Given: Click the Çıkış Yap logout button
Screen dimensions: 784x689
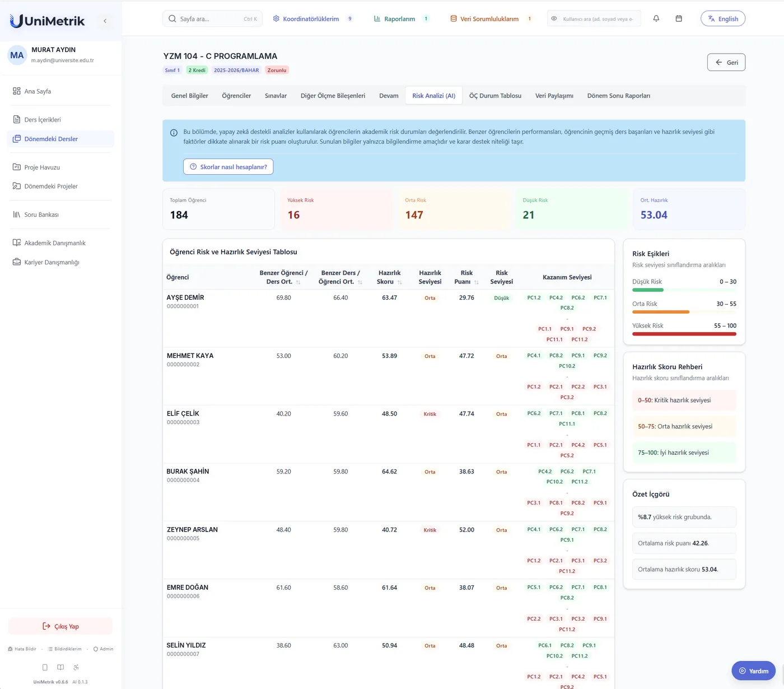Looking at the screenshot, I should (60, 626).
